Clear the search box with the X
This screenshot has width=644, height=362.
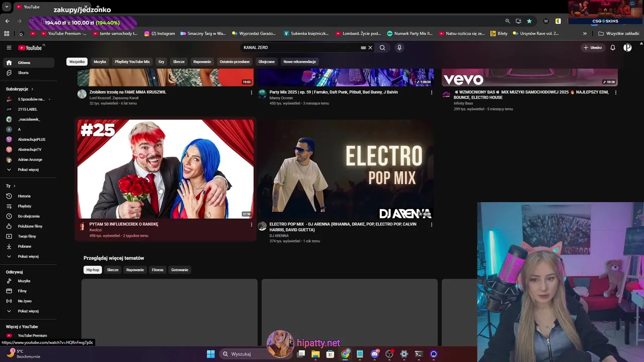(370, 48)
